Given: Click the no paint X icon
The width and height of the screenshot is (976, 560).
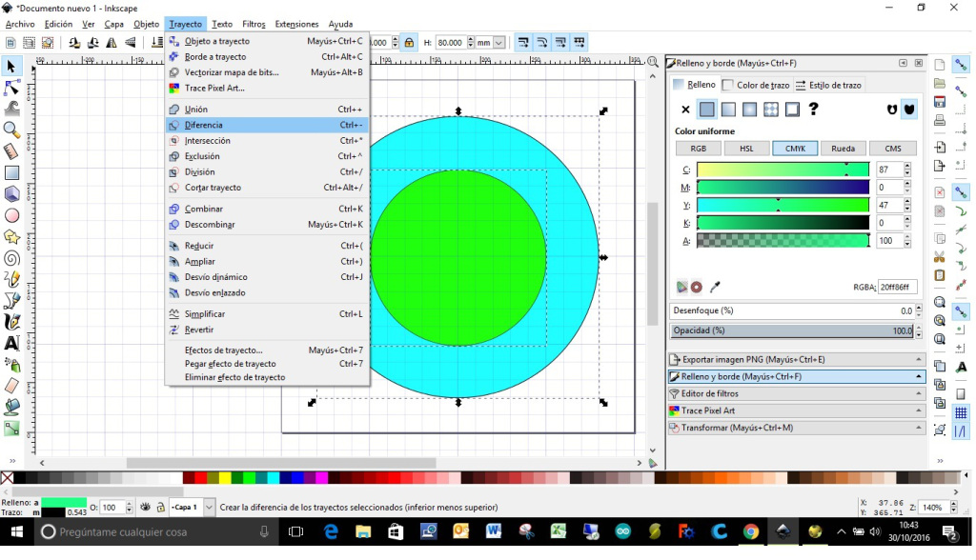Looking at the screenshot, I should pos(684,110).
